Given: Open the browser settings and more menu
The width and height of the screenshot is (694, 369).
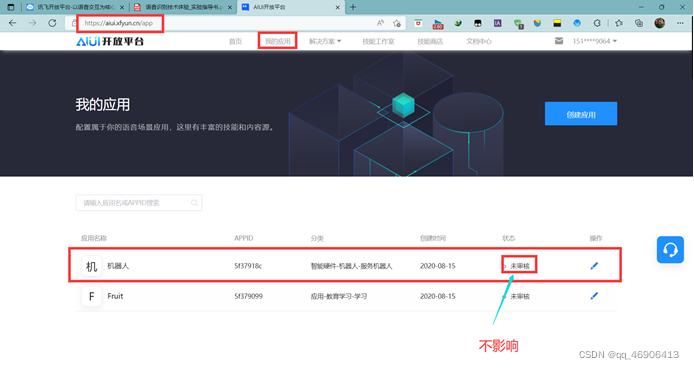Looking at the screenshot, I should (x=680, y=23).
